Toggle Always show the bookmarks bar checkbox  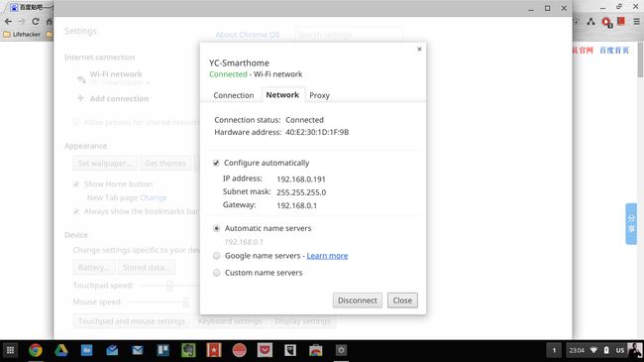76,211
